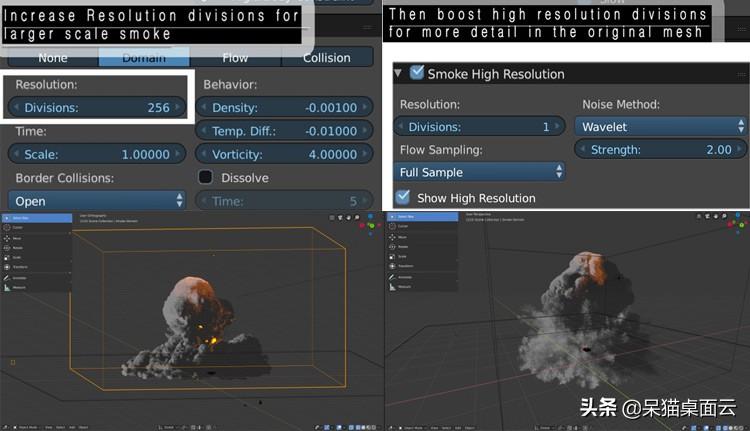
Task: Select the Transform tool in left viewport
Action: (x=36, y=267)
